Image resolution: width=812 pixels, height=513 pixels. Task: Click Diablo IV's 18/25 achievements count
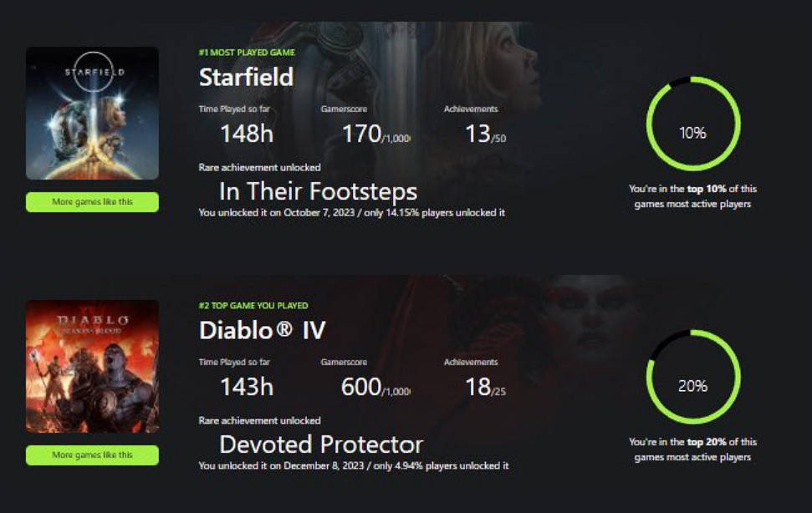tap(485, 387)
